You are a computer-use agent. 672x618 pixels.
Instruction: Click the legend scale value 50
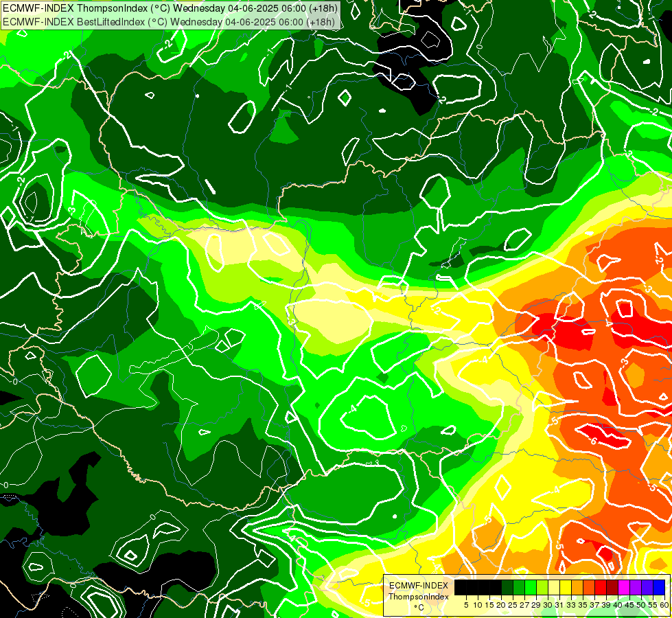tap(641, 605)
